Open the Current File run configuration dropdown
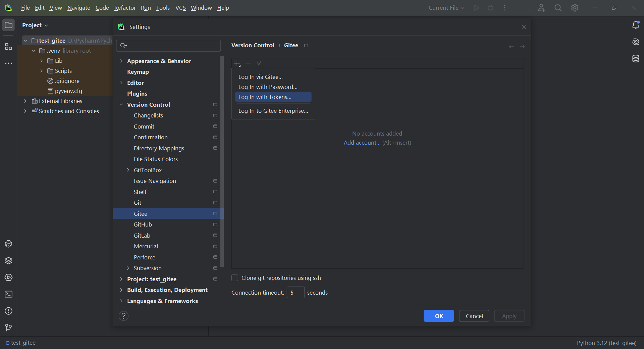The width and height of the screenshot is (644, 349). click(446, 8)
